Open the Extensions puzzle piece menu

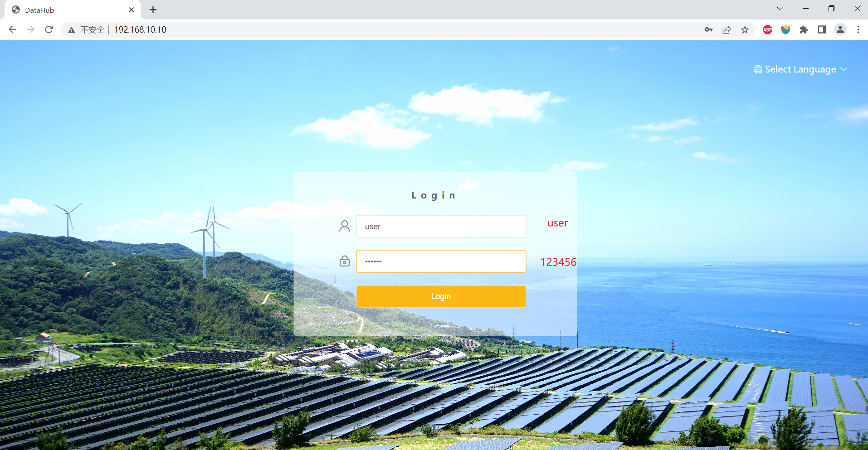(804, 30)
